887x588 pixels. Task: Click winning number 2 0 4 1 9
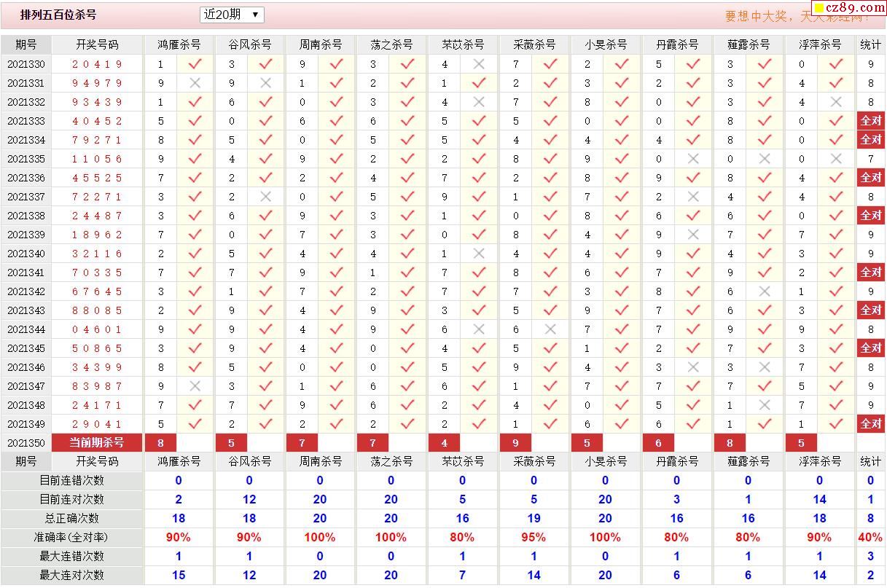tap(97, 64)
